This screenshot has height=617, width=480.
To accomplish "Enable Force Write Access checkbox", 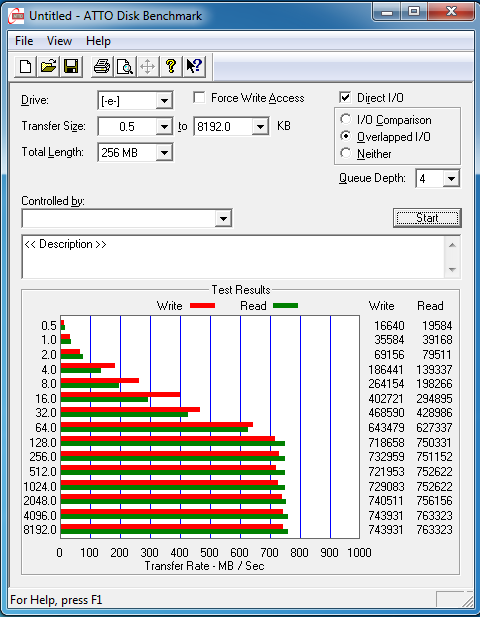I will (199, 98).
